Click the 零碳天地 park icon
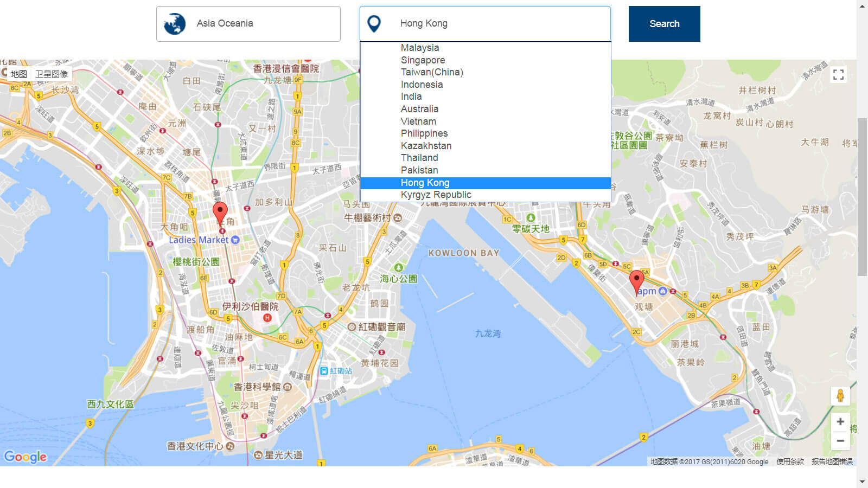The height and width of the screenshot is (488, 868). pos(531,218)
